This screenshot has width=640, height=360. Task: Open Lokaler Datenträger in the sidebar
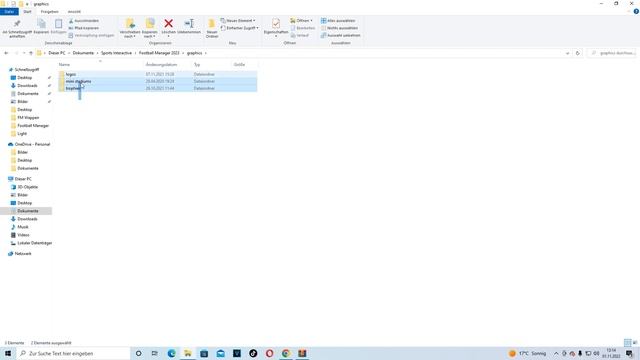(34, 243)
